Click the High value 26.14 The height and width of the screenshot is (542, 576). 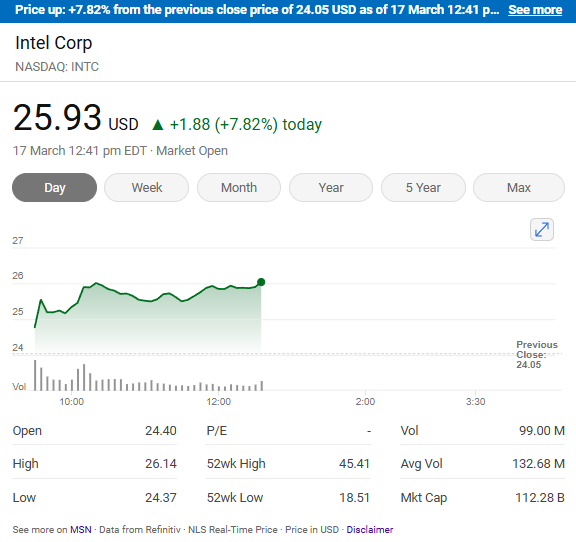161,464
